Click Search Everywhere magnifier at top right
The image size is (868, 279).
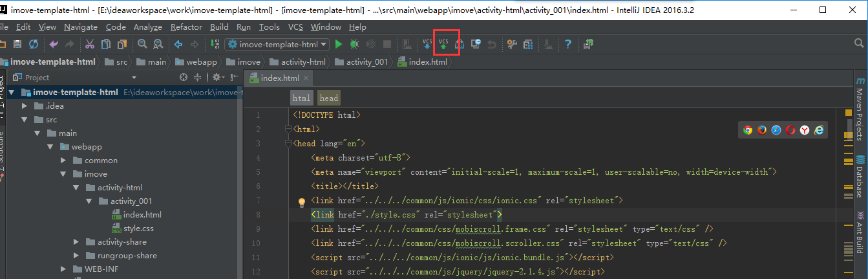click(860, 44)
